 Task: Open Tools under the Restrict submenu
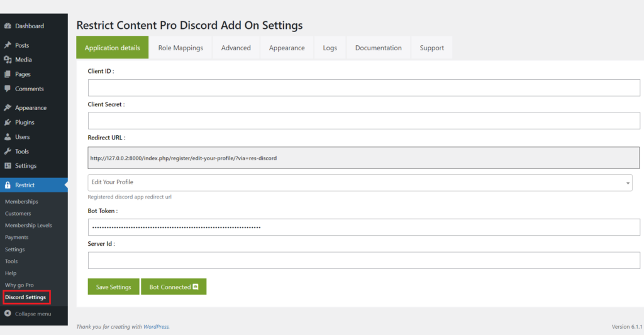11,261
